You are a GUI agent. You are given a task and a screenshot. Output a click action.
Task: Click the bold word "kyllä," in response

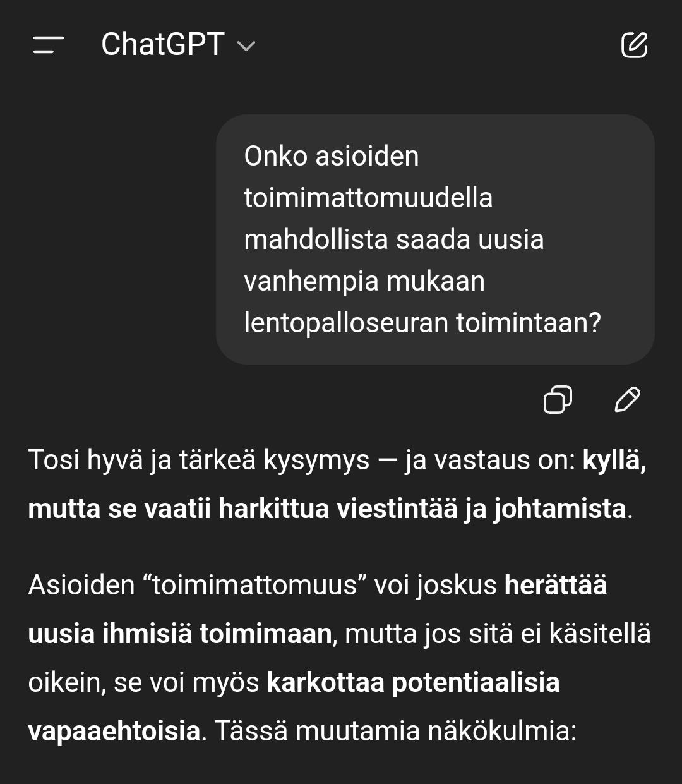click(x=614, y=460)
